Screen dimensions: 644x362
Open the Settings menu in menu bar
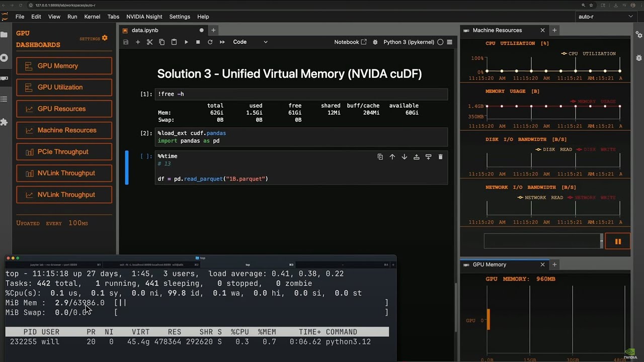[180, 17]
